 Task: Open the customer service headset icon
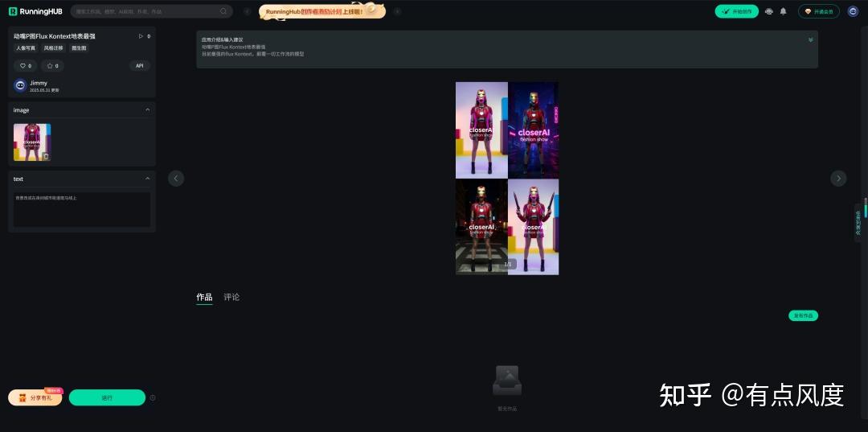click(x=769, y=11)
